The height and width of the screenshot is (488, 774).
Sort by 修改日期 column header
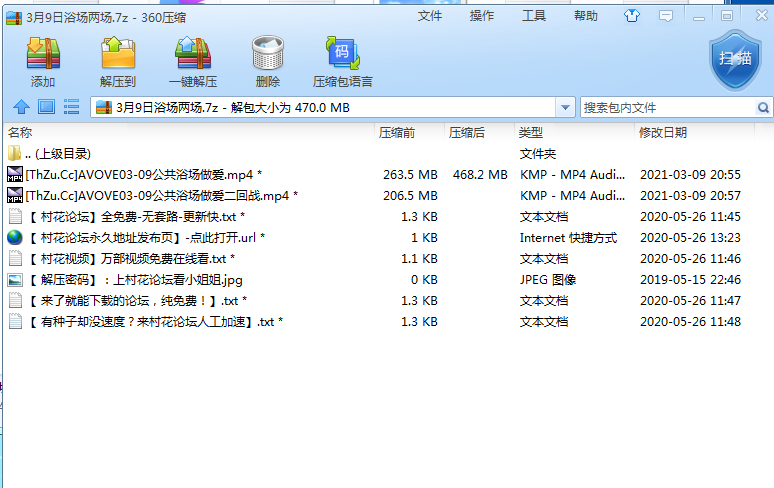click(663, 132)
